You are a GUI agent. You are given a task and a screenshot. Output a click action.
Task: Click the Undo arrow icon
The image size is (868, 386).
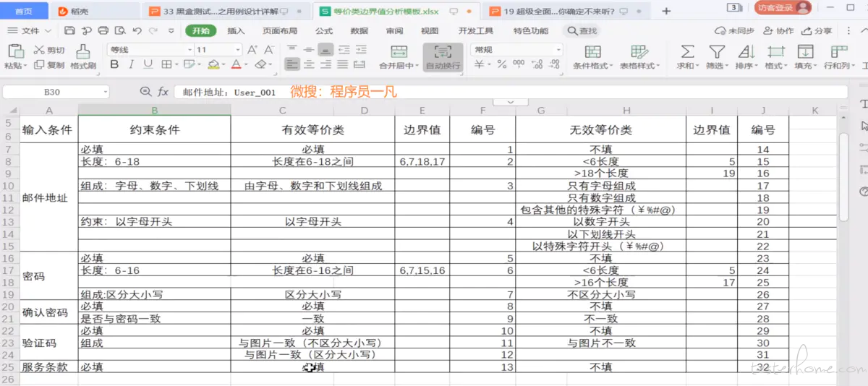(137, 31)
